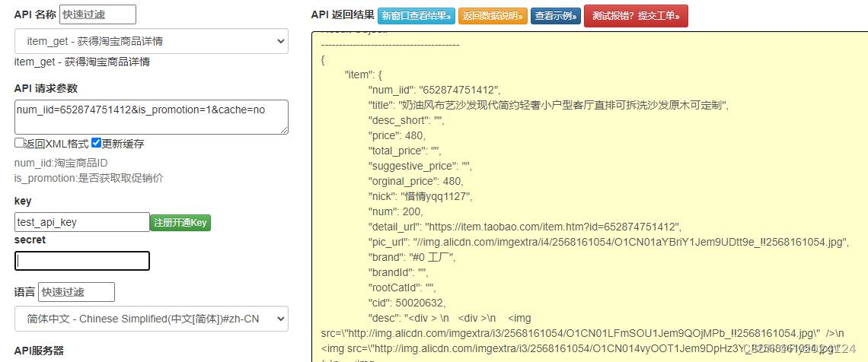868x362 pixels.
Task: Click the is_promotion:是否获取取促销价 hint text
Action: click(88, 178)
